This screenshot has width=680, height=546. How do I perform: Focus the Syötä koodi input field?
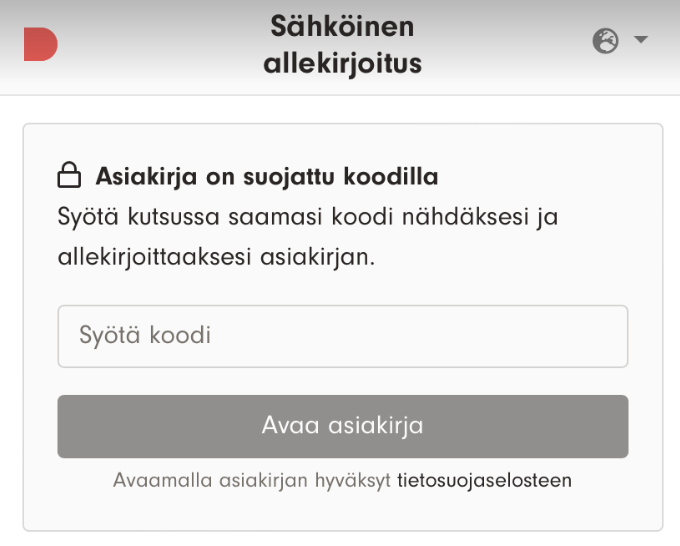342,336
